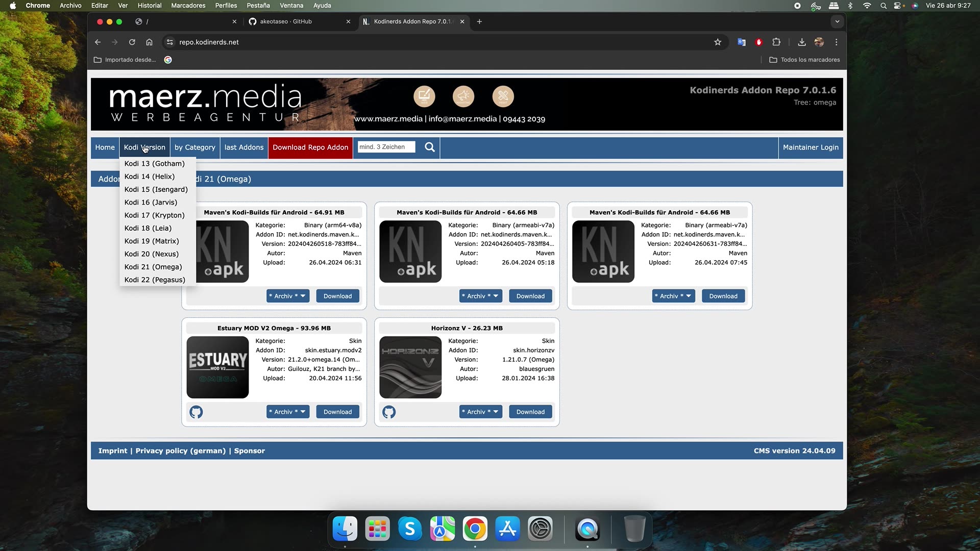This screenshot has width=980, height=551.
Task: Switch to akeotaseo GitHub tab
Action: tap(286, 21)
